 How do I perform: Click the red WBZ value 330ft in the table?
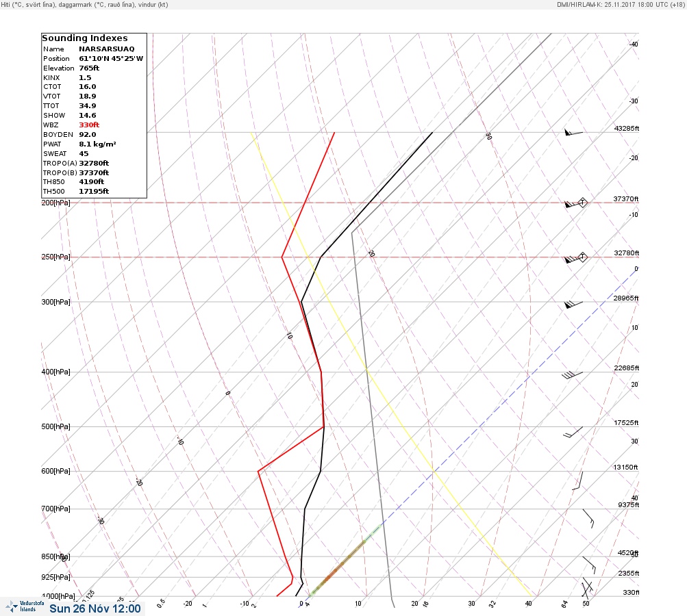(89, 125)
